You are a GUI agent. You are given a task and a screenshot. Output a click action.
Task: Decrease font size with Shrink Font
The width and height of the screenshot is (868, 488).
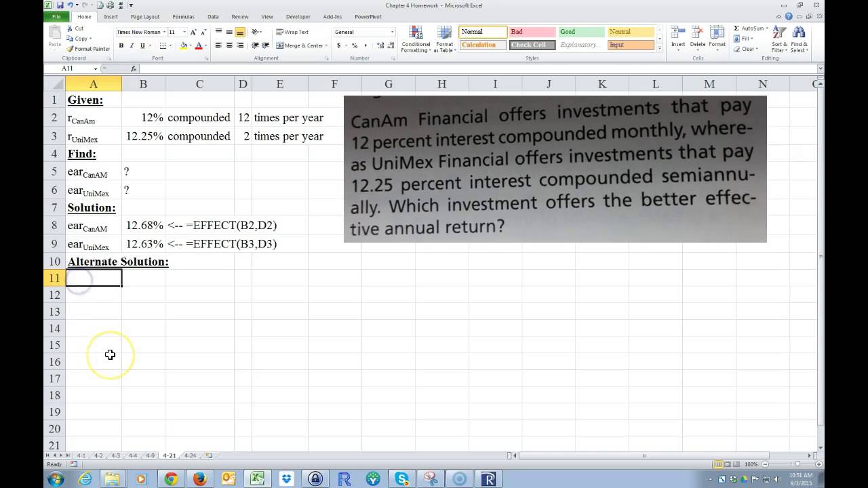coord(203,32)
